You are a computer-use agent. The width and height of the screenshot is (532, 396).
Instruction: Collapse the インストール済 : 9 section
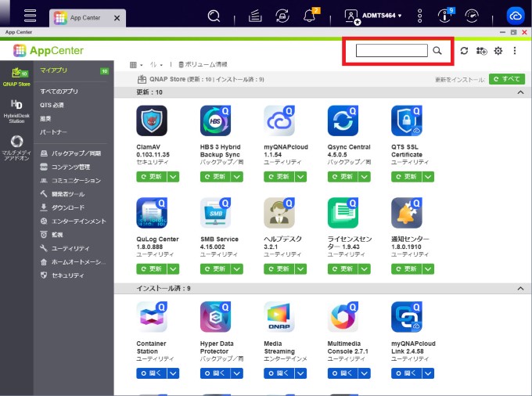[x=520, y=289]
